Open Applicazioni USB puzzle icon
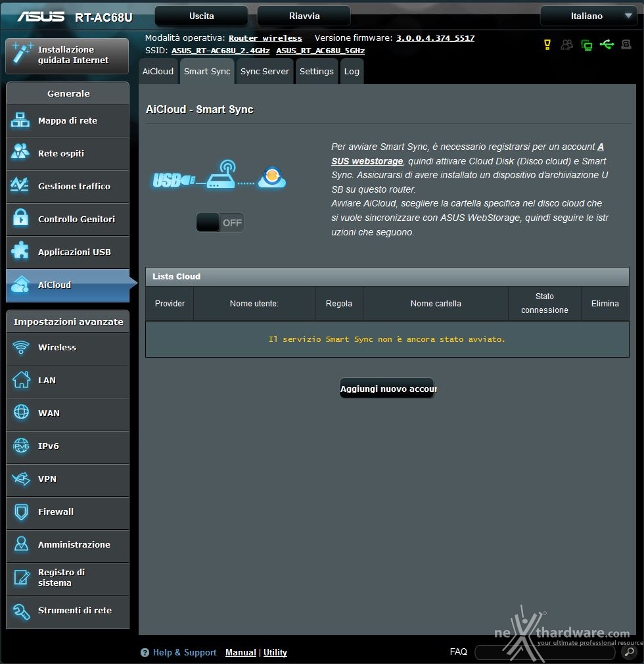This screenshot has height=664, width=644. tap(20, 250)
